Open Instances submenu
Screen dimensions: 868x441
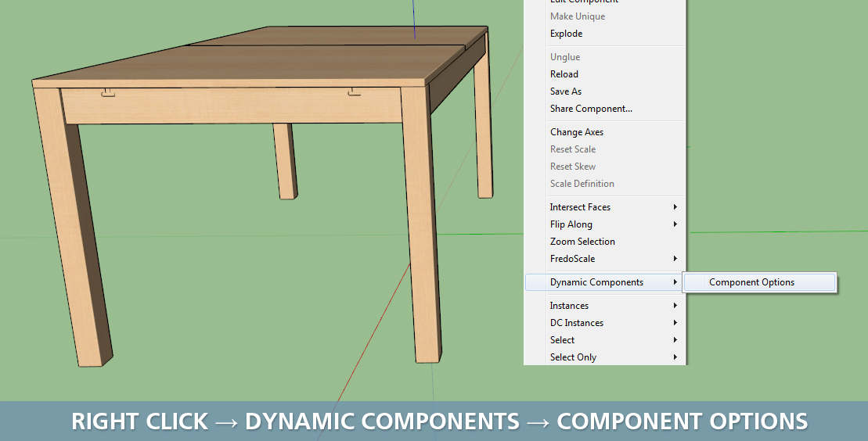(x=604, y=306)
